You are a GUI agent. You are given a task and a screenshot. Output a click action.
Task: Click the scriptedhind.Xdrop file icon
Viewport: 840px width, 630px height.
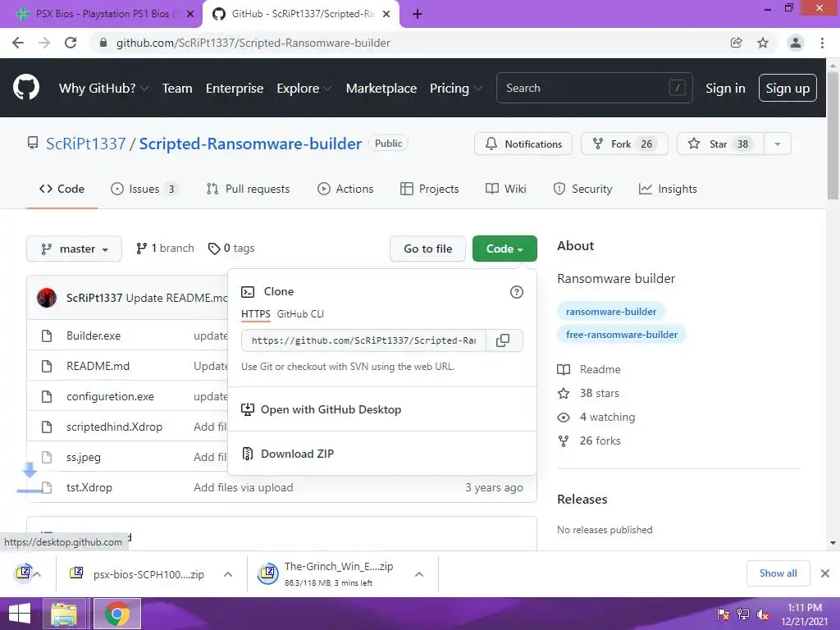point(47,427)
